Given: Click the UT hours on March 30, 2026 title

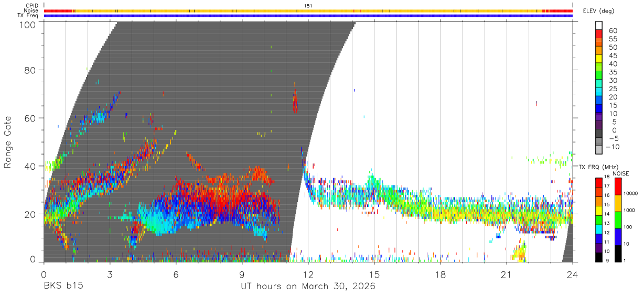Looking at the screenshot, I should click(308, 287).
